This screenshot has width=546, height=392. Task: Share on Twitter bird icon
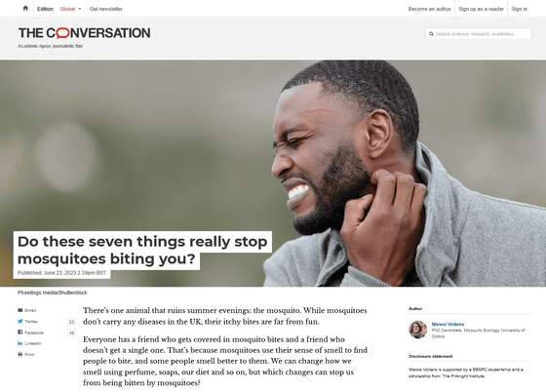tap(20, 322)
